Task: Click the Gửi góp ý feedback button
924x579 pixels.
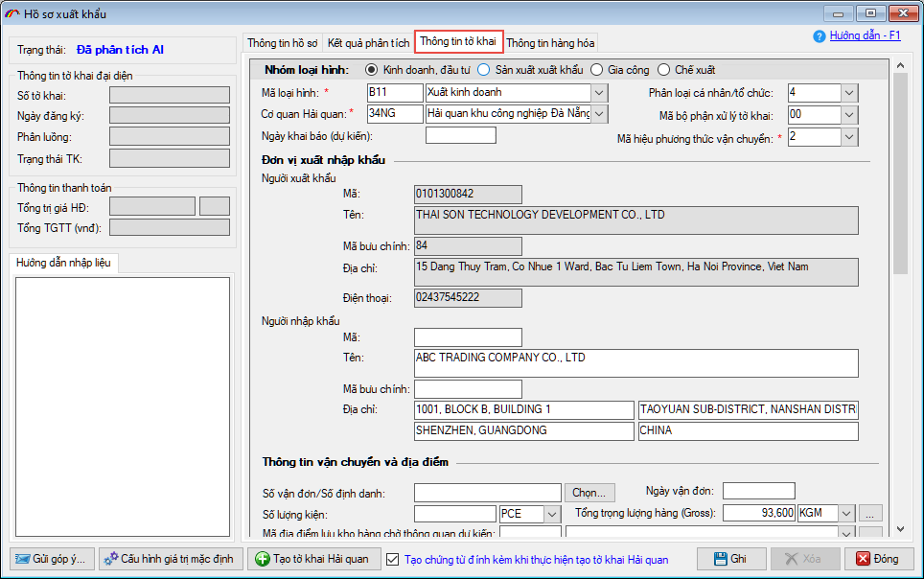Action: [51, 559]
